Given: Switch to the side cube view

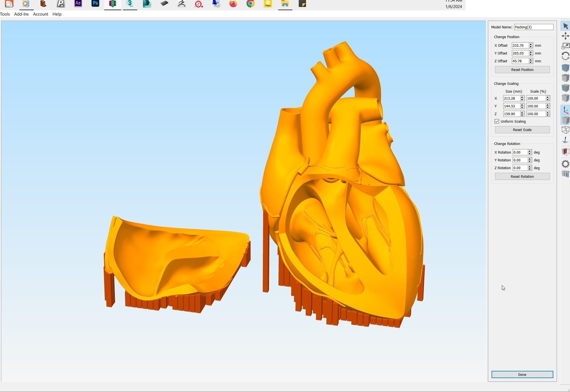Looking at the screenshot, I should 565,98.
